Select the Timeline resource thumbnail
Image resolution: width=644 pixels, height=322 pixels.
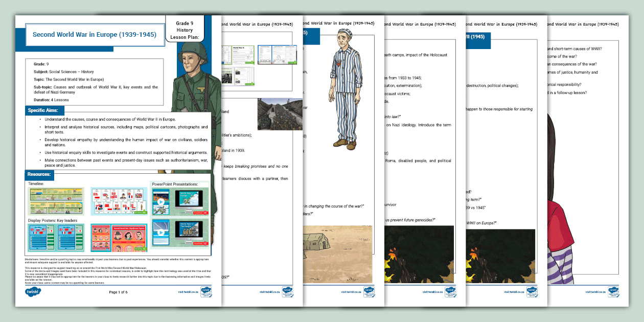[56, 200]
